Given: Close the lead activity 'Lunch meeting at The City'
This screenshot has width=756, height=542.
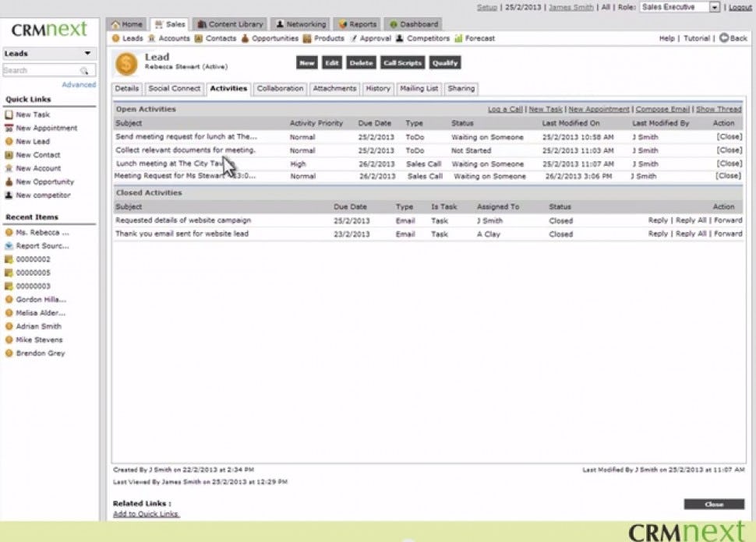Looking at the screenshot, I should [728, 164].
